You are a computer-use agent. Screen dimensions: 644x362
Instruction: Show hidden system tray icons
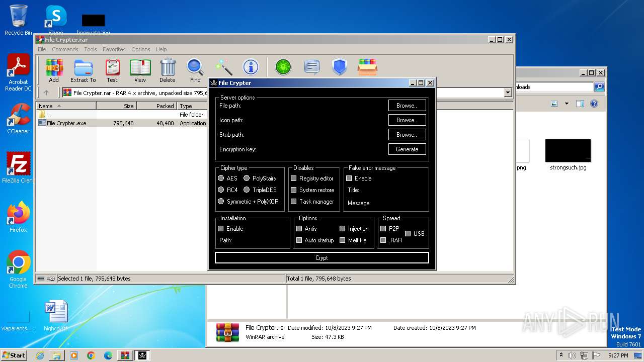[561, 355]
